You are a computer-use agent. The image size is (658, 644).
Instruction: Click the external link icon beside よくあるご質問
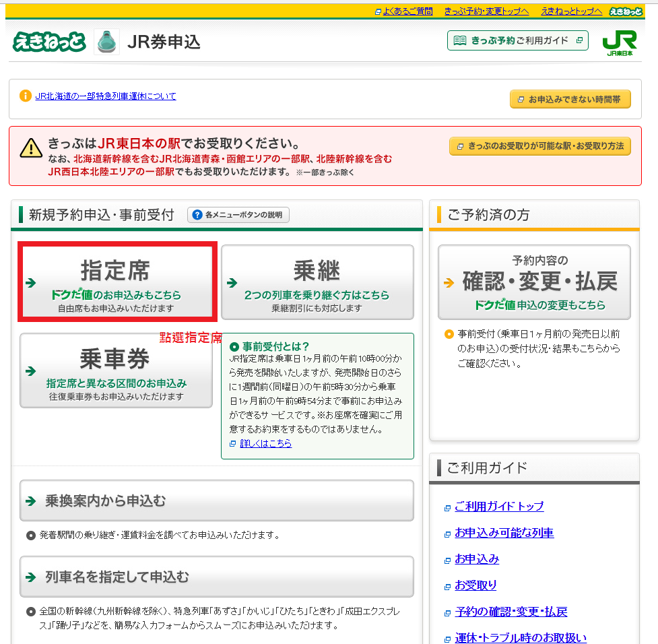pyautogui.click(x=378, y=11)
